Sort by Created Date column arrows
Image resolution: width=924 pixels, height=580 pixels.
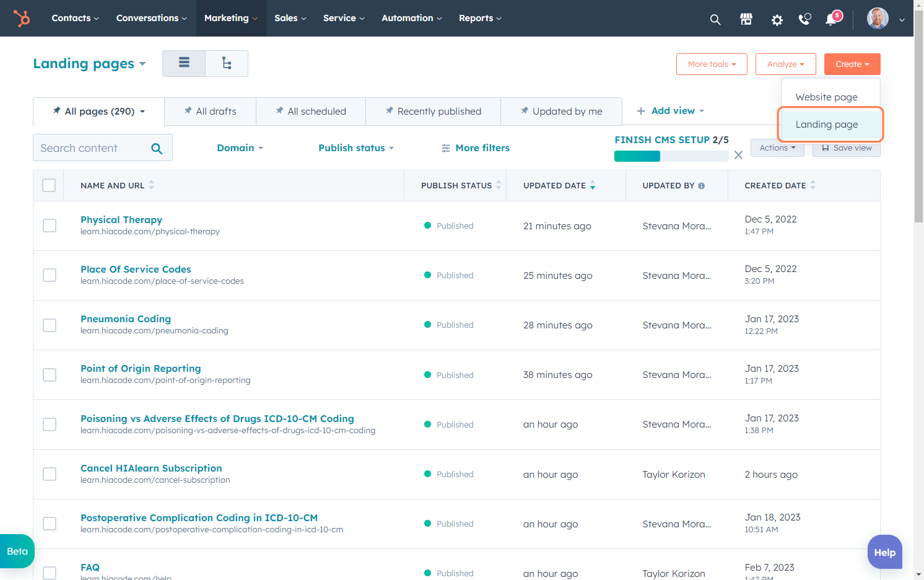(x=813, y=185)
